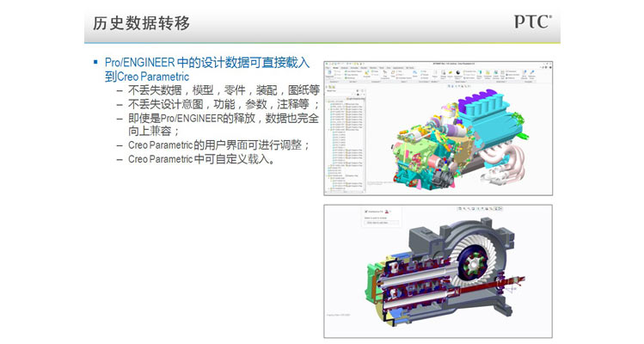The height and width of the screenshot is (344, 644).
Task: Open the engine assembly screenshot
Action: click(438, 128)
